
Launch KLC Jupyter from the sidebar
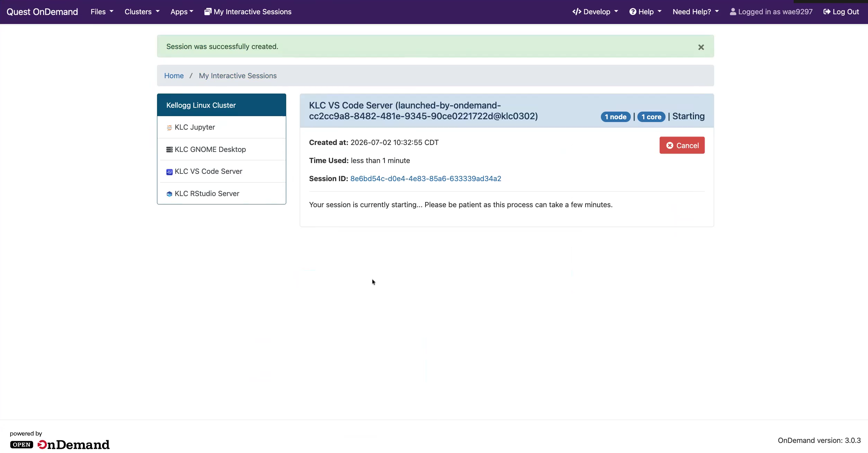pyautogui.click(x=222, y=127)
